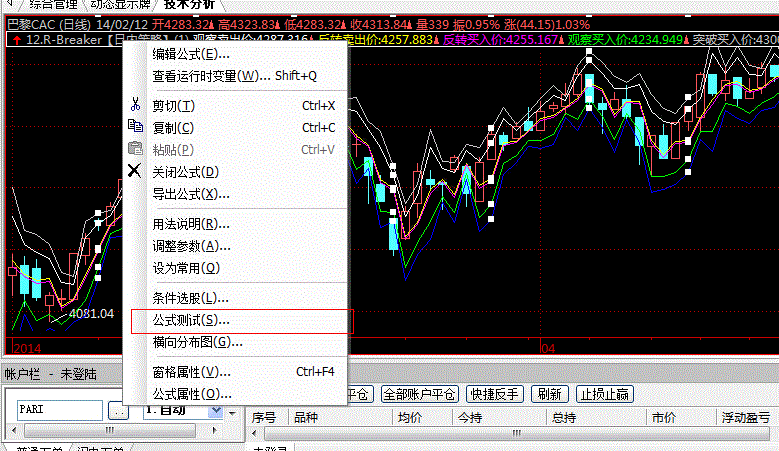Click the X close-formula icon
This screenshot has height=451, width=779.
[134, 170]
